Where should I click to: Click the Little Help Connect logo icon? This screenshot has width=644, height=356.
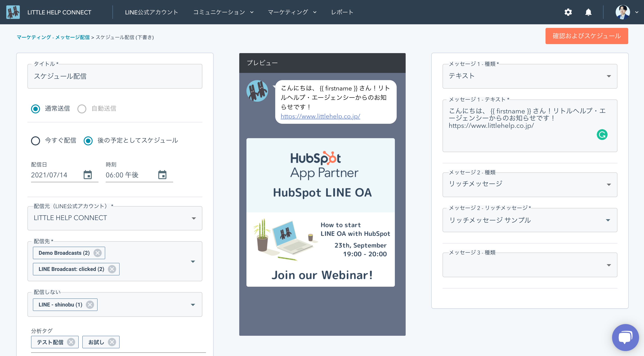13,12
